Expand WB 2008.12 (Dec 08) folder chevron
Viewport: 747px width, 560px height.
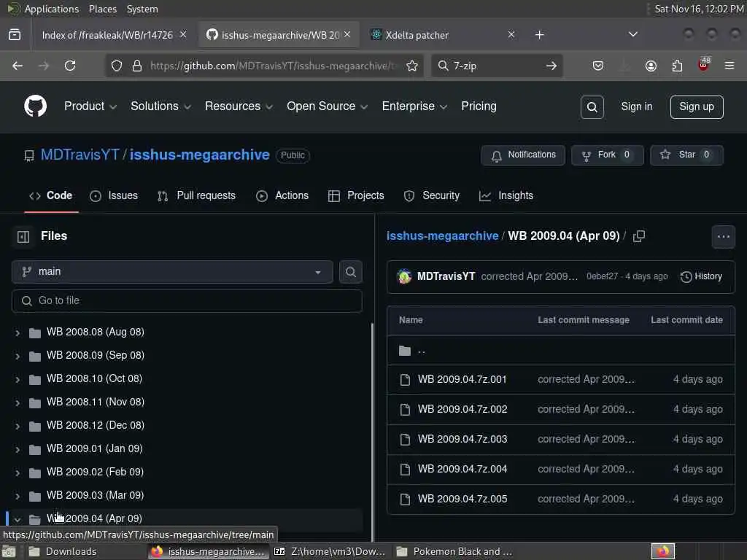pos(18,426)
